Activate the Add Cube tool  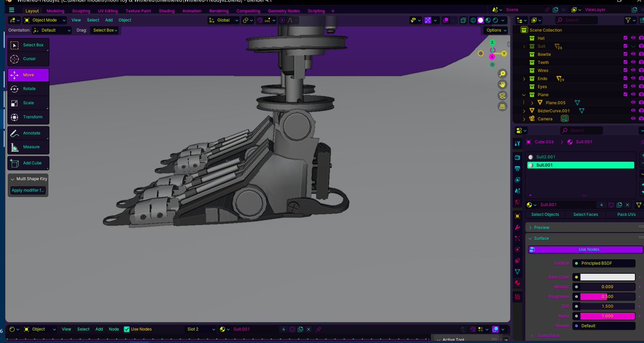click(x=28, y=163)
